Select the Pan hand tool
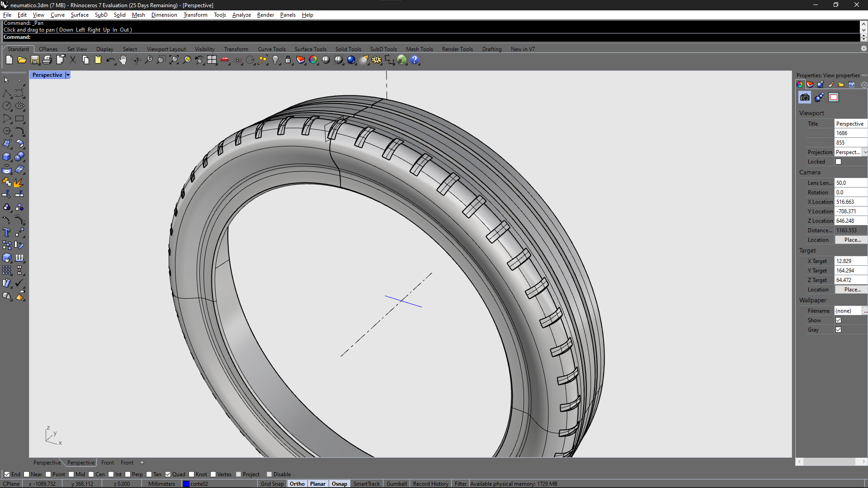 pos(123,60)
